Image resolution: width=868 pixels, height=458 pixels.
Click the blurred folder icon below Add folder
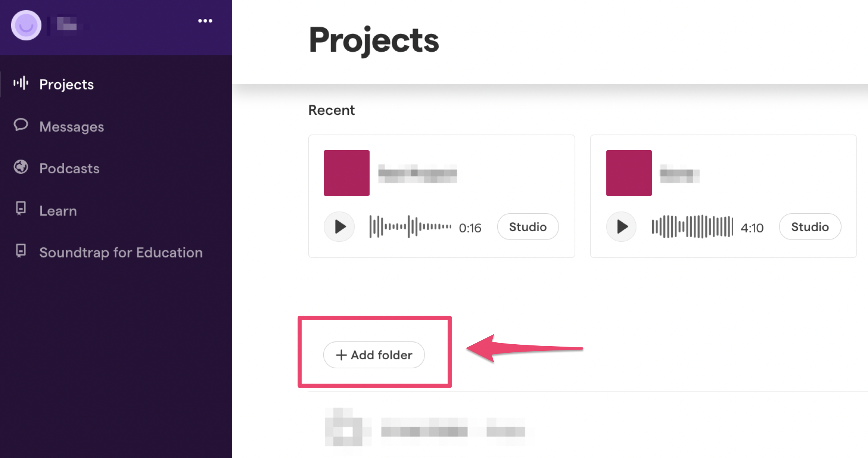[344, 428]
